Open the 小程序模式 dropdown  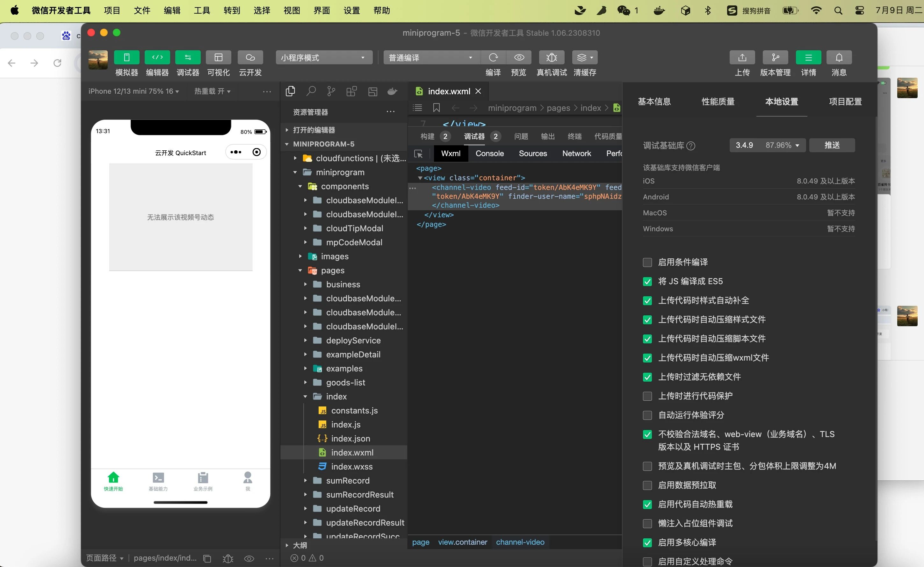coord(324,57)
